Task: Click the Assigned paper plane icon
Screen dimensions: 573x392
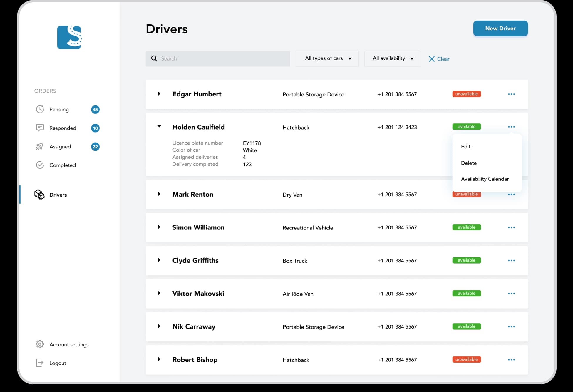Action: pos(40,146)
